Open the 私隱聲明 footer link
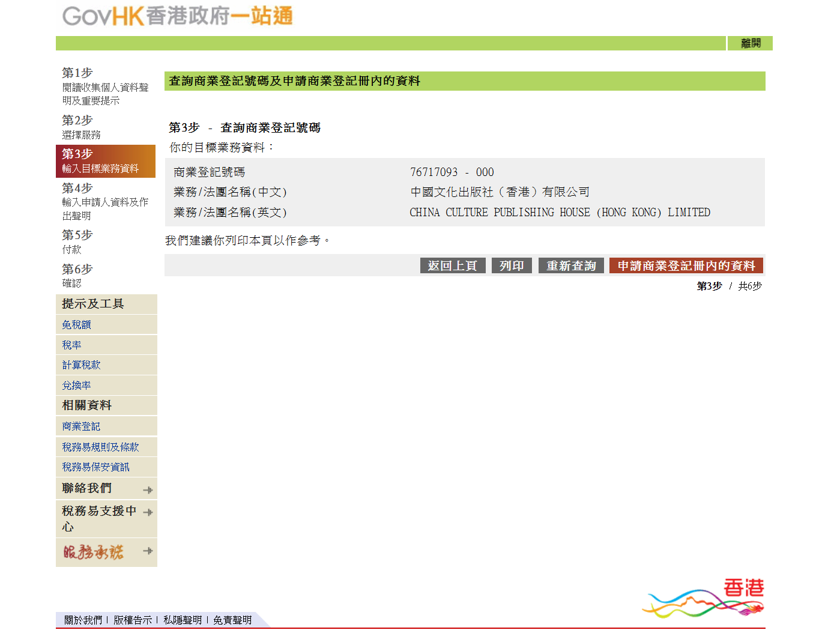 click(183, 620)
